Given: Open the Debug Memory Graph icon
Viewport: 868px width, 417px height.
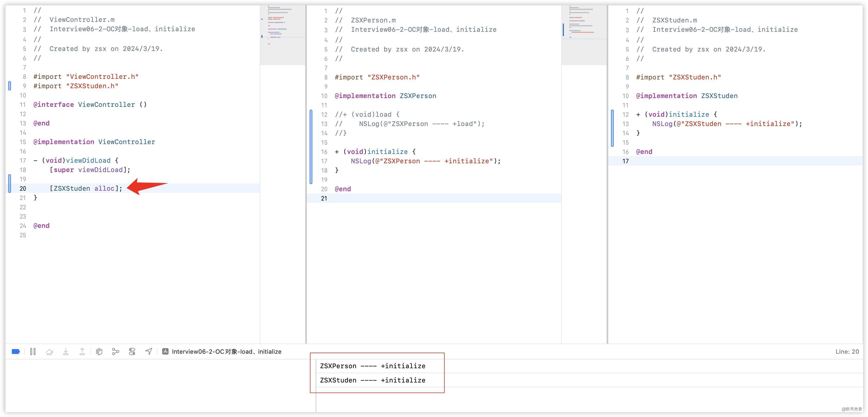Looking at the screenshot, I should tap(116, 352).
